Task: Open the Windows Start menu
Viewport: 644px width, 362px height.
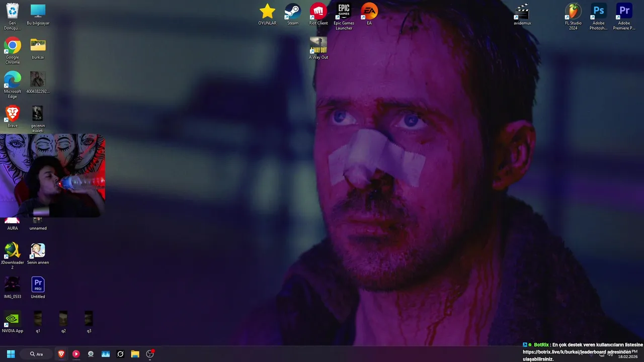Action: pos(11,354)
